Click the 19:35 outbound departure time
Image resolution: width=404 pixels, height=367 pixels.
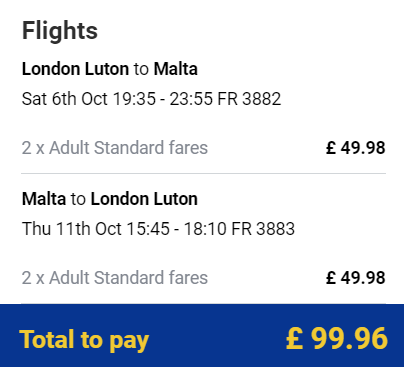coord(134,99)
